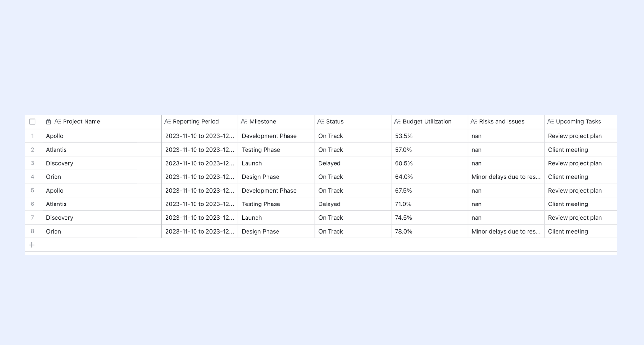Image resolution: width=644 pixels, height=345 pixels.
Task: Open the Milestone column header menu
Action: pyautogui.click(x=276, y=122)
